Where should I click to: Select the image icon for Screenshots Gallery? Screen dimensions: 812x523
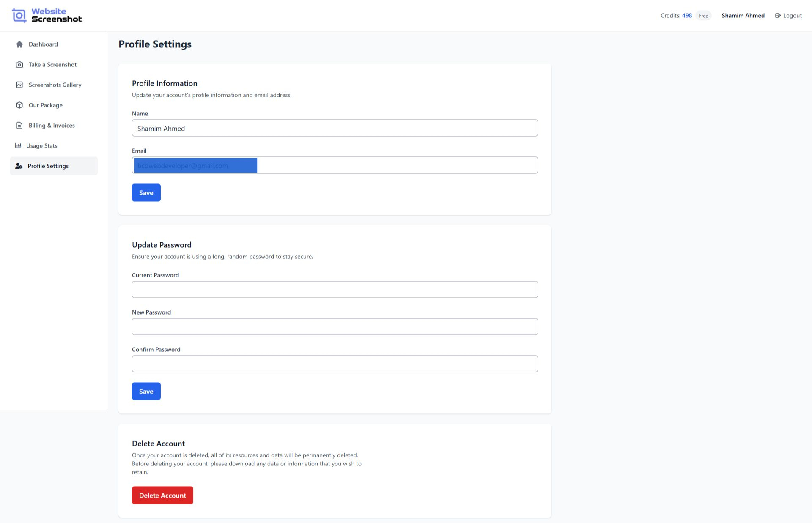click(19, 85)
